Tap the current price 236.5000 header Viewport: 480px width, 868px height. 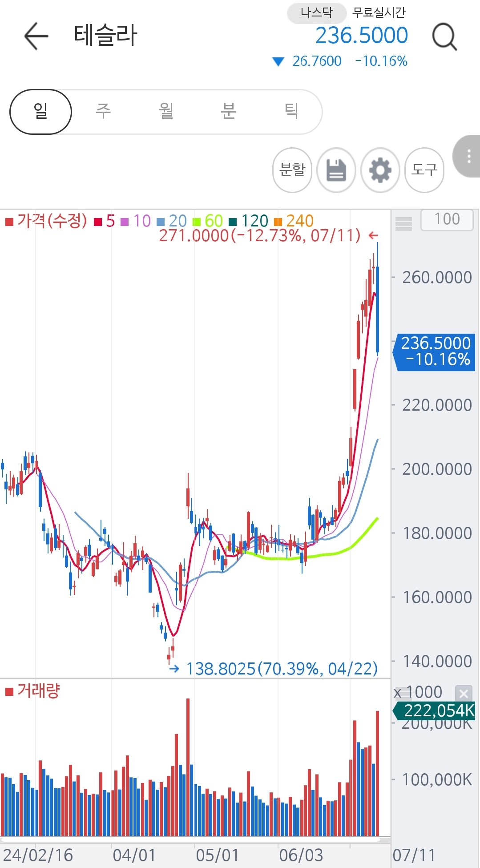362,36
